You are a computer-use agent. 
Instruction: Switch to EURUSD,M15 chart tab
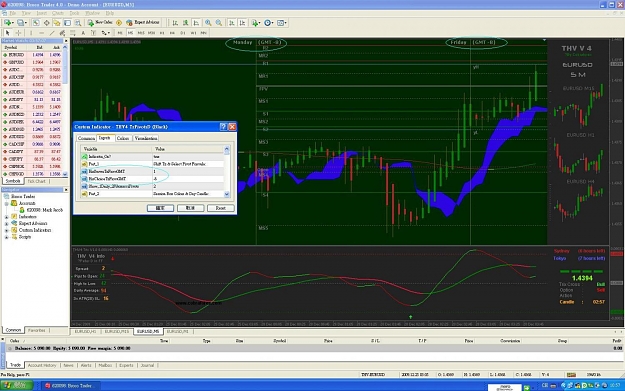click(x=116, y=332)
